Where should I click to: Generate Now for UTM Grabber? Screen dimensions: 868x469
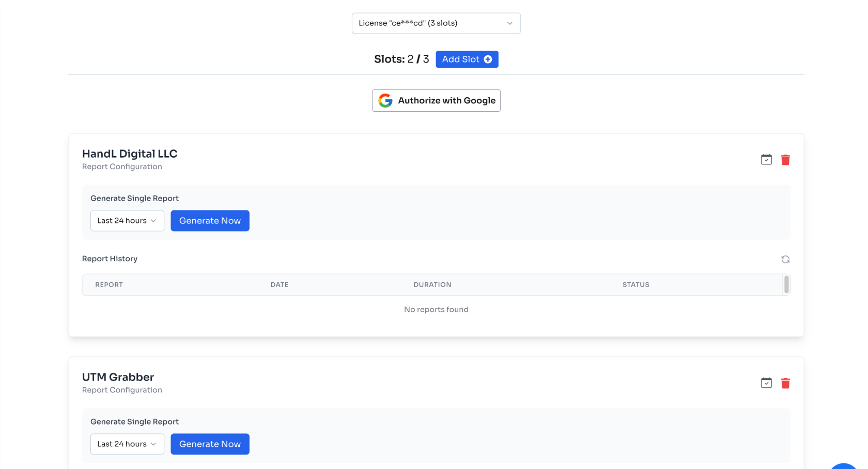pyautogui.click(x=210, y=444)
